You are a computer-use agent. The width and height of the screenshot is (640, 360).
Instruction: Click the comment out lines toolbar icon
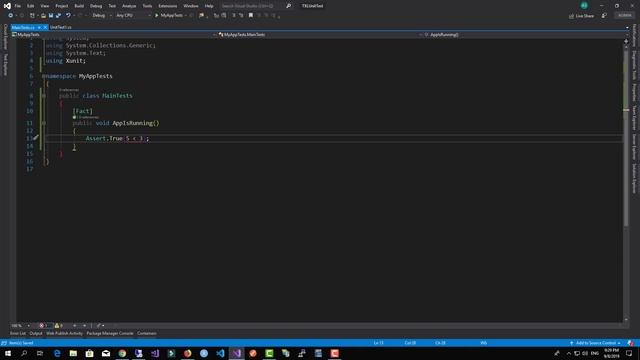[234, 16]
